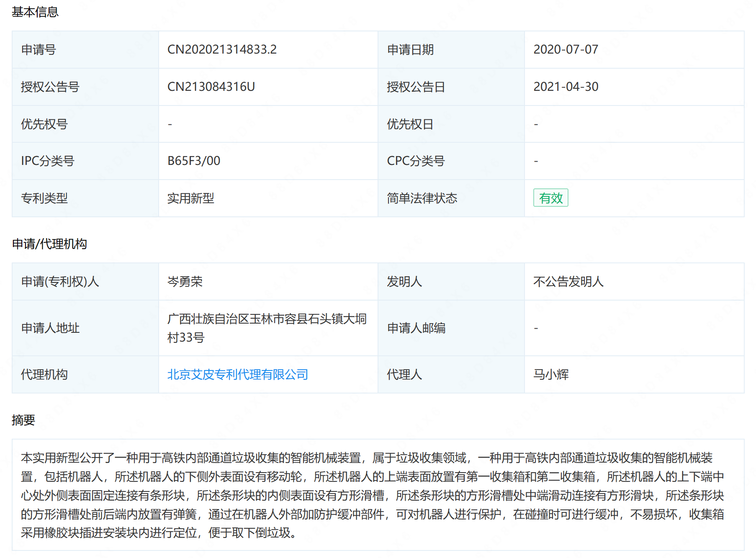The height and width of the screenshot is (558, 756).
Task: Click the 基本信息 section heading
Action: pyautogui.click(x=35, y=12)
